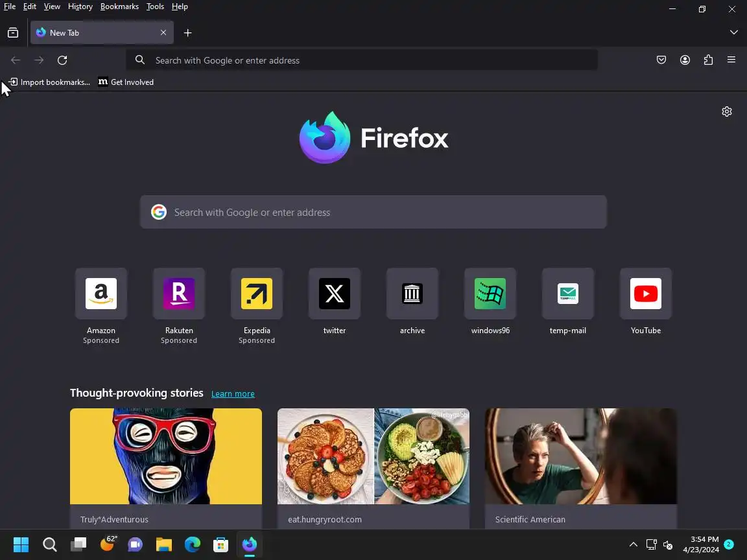The image size is (747, 560).
Task: Close the New Tab tab
Action: pos(163,32)
